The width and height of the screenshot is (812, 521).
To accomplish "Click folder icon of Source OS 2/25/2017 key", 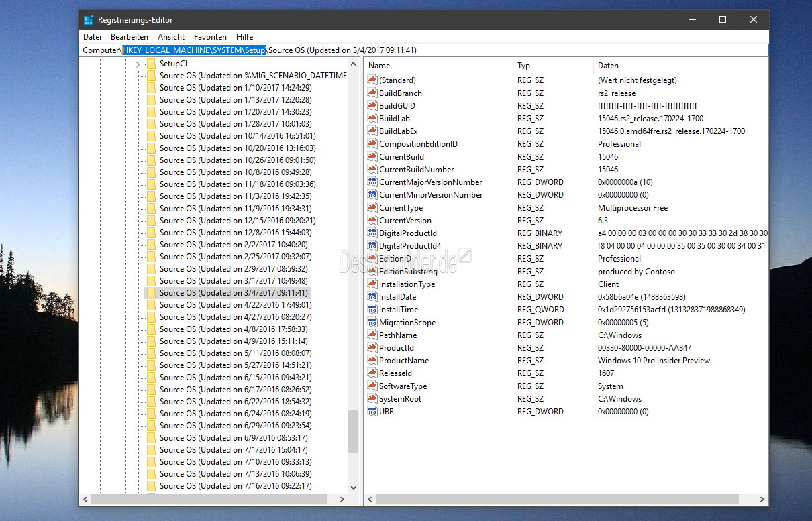I will pyautogui.click(x=151, y=257).
